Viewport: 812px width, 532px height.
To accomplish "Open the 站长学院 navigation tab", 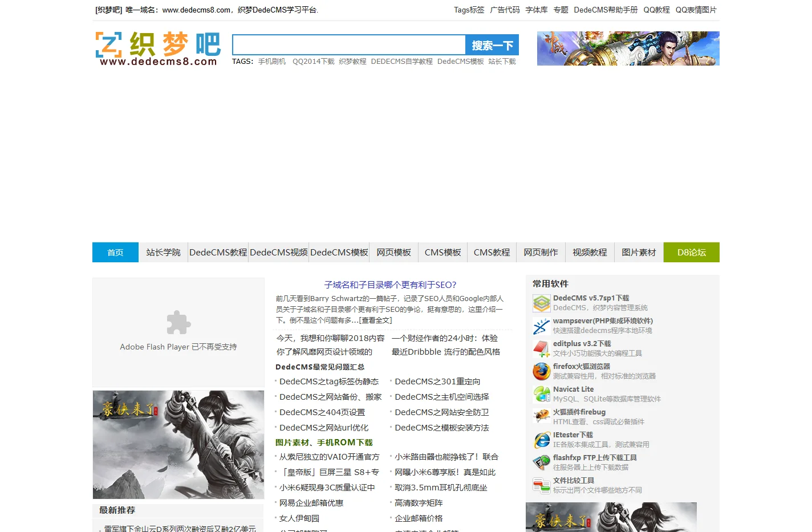I will click(163, 253).
